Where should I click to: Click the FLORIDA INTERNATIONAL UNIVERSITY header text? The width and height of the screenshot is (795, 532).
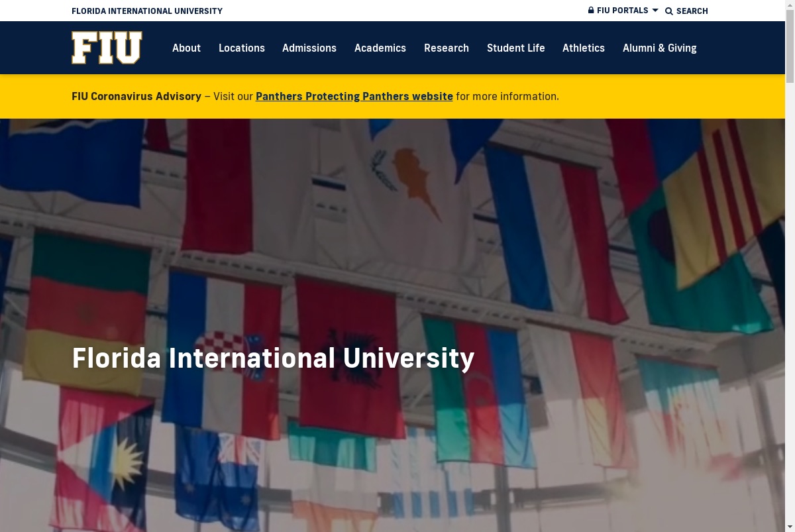point(147,11)
